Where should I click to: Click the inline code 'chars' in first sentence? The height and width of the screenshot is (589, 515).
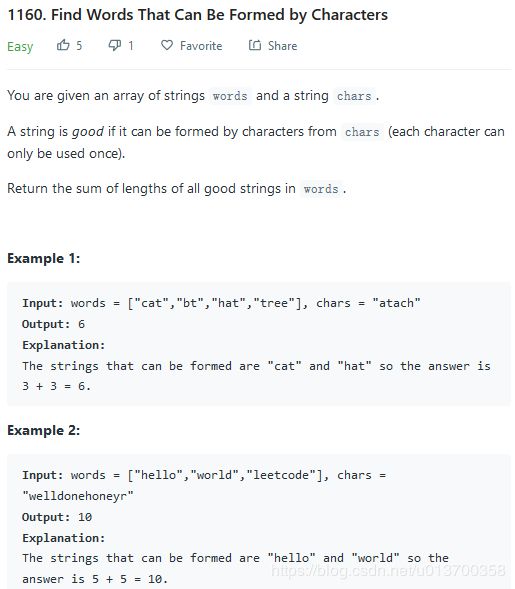[354, 96]
